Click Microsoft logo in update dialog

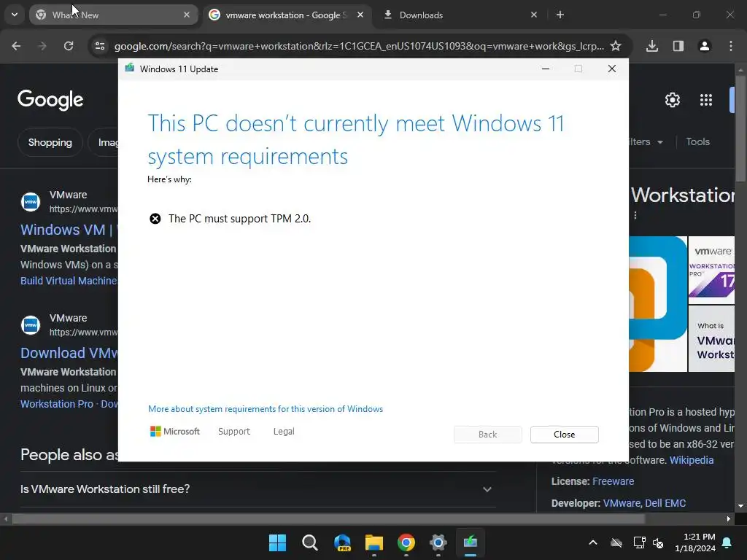pyautogui.click(x=175, y=432)
